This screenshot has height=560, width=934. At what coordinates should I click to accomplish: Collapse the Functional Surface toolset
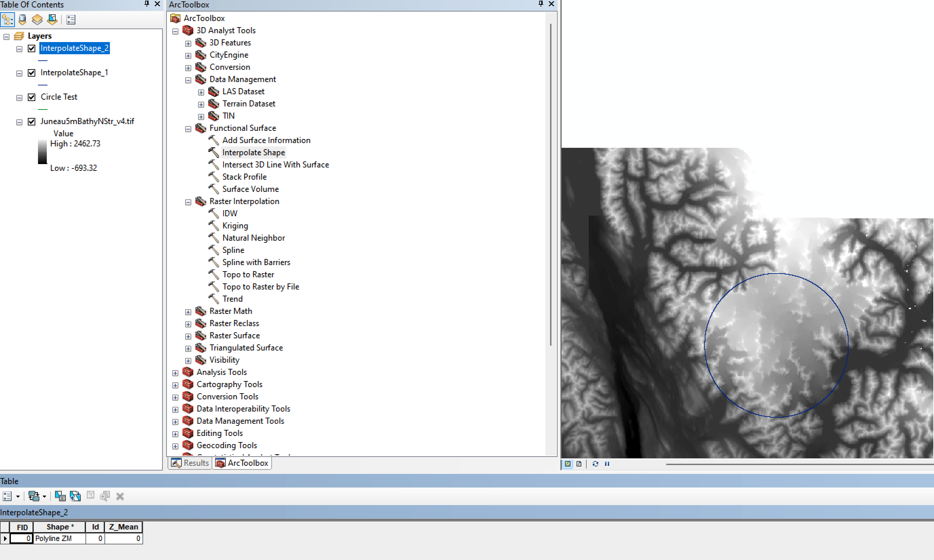click(x=188, y=129)
